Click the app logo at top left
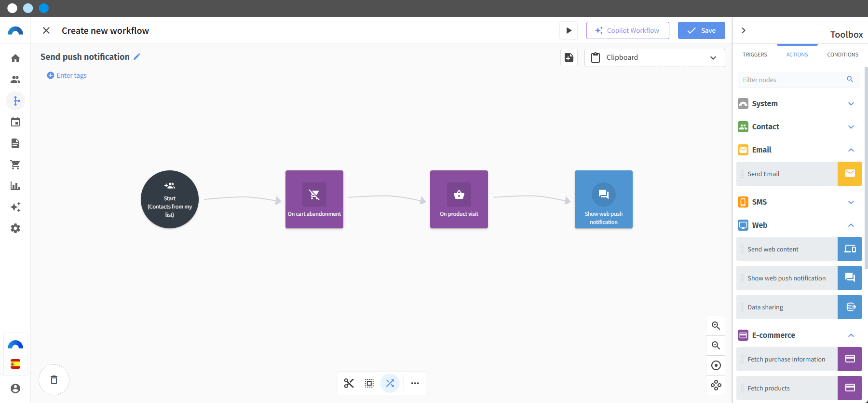Screen dimensions: 868x403 pyautogui.click(x=15, y=31)
